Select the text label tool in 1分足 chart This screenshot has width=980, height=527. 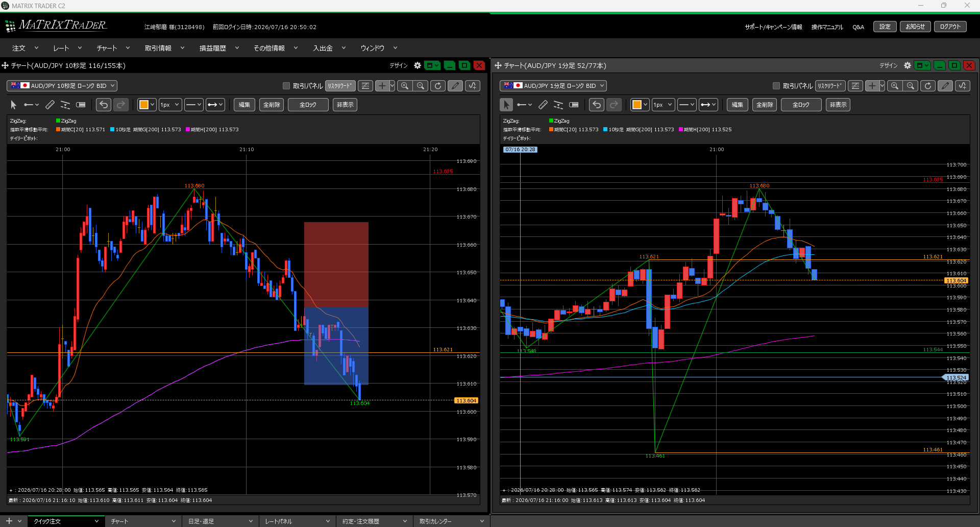574,105
